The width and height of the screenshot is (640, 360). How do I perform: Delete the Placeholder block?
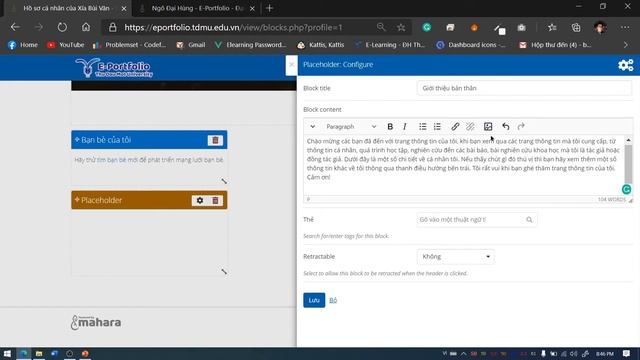point(215,200)
